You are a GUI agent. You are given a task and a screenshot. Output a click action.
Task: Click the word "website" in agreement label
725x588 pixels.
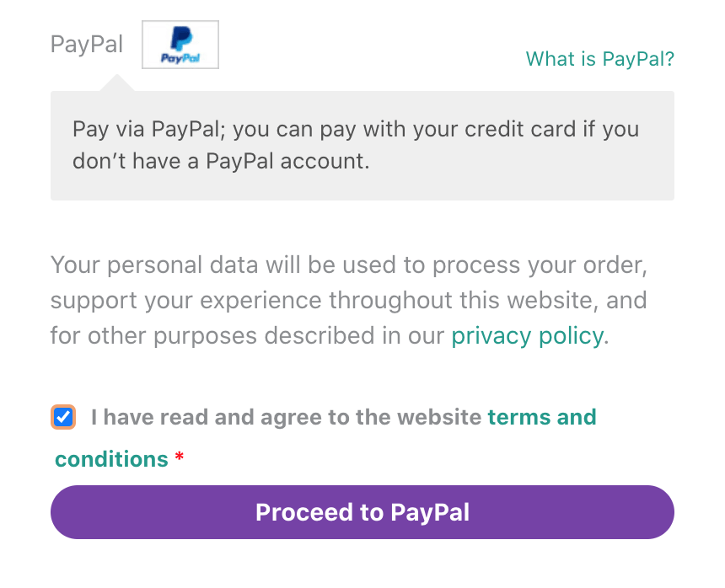pyautogui.click(x=439, y=417)
